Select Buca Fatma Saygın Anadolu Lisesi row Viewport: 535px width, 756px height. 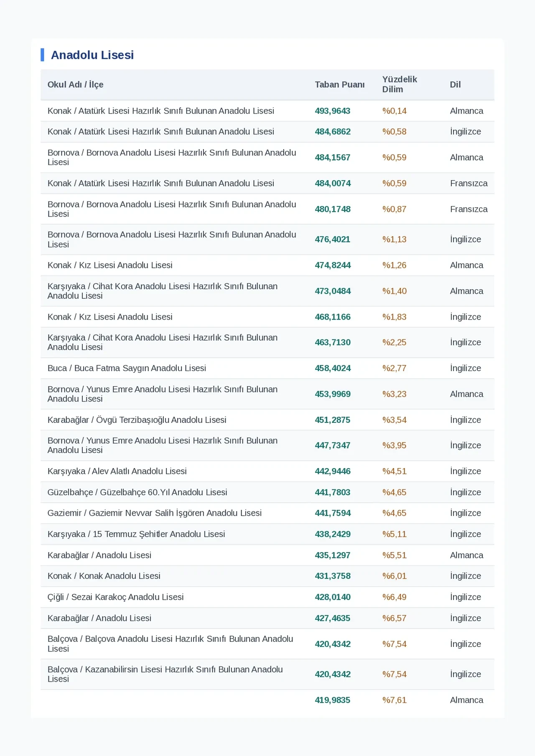tap(267, 368)
